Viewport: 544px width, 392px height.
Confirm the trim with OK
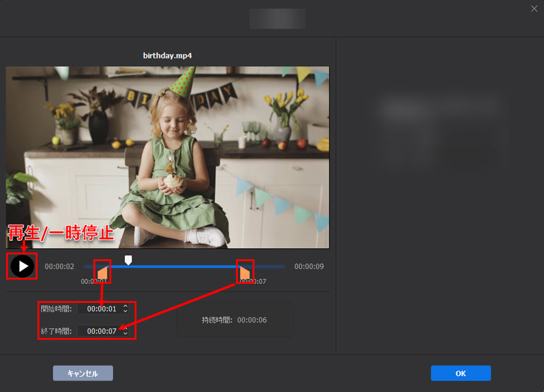(461, 374)
